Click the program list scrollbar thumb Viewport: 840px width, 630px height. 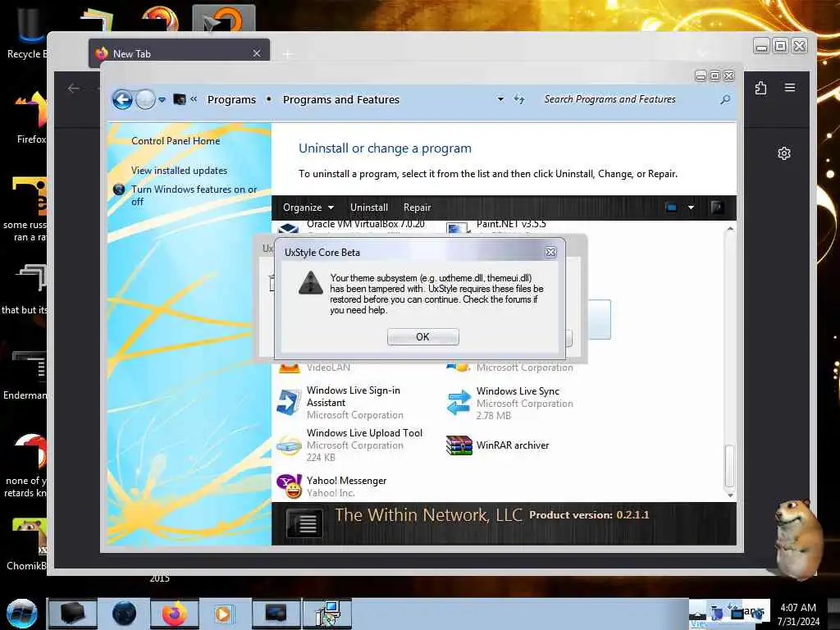pos(729,466)
